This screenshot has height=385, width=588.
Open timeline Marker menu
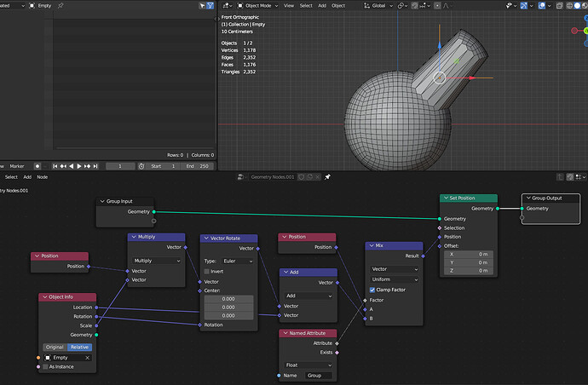[x=17, y=166]
